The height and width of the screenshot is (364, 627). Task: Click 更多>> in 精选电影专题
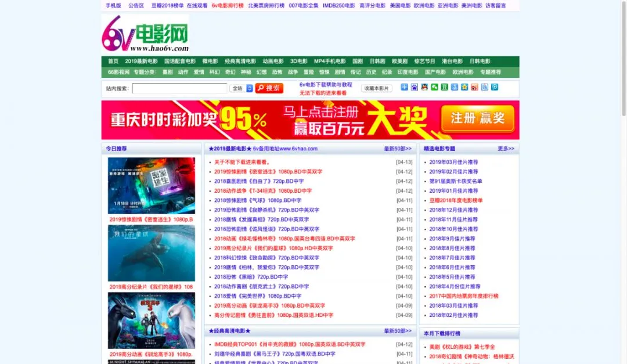click(x=506, y=149)
